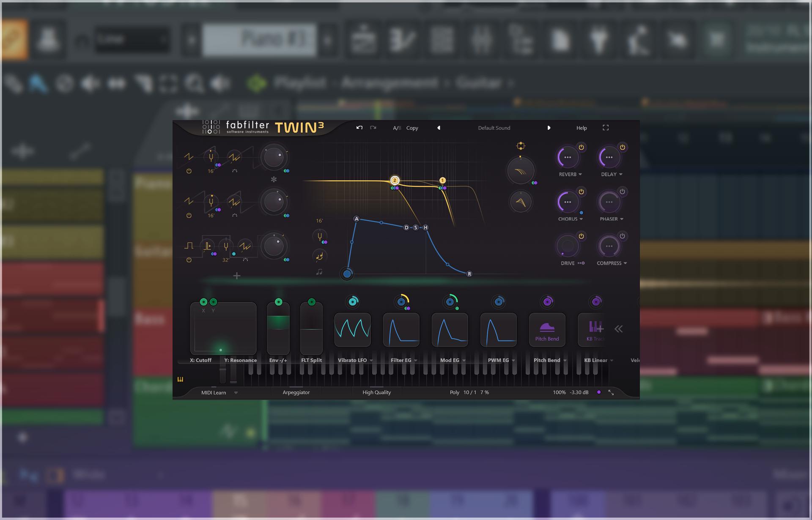Select filter node 1 on the display
This screenshot has height=520, width=812.
click(x=442, y=180)
